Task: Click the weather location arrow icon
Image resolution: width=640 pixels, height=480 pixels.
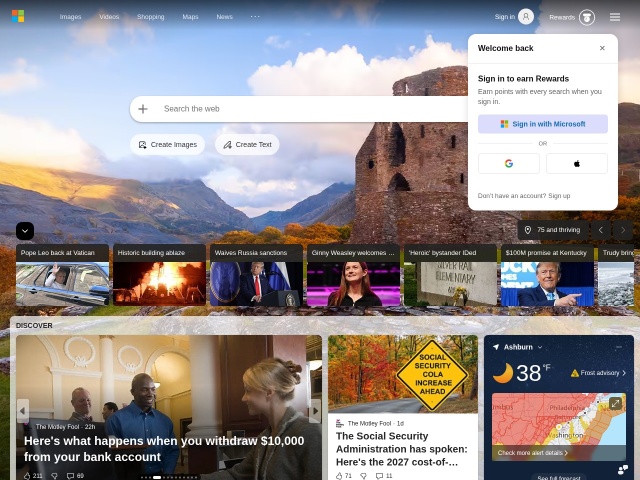Action: [496, 347]
